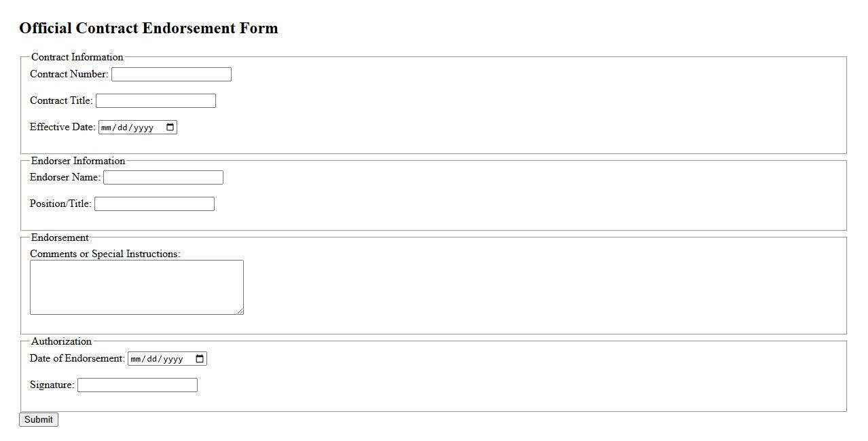The width and height of the screenshot is (868, 441).
Task: Click the "Signature:" label text
Action: [52, 385]
